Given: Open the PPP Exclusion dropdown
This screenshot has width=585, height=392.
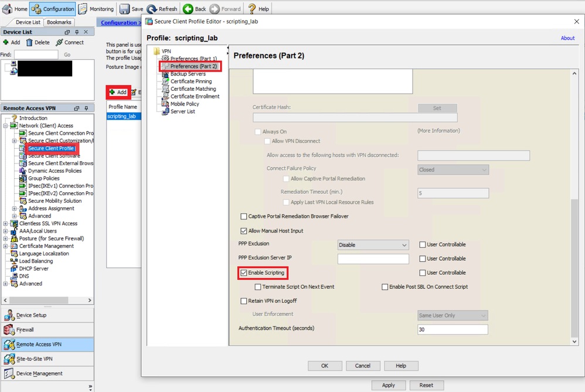Looking at the screenshot, I should (x=374, y=244).
